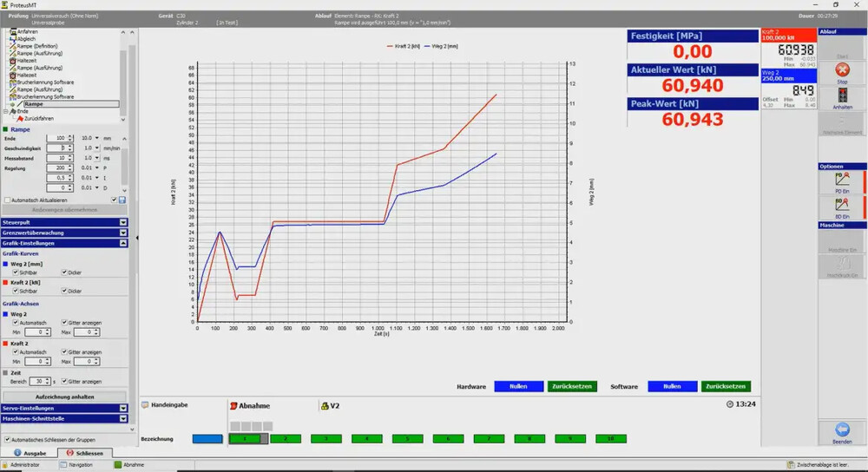Expand the Steuerpult panel
Viewport: 868px width, 472px height.
point(123,222)
